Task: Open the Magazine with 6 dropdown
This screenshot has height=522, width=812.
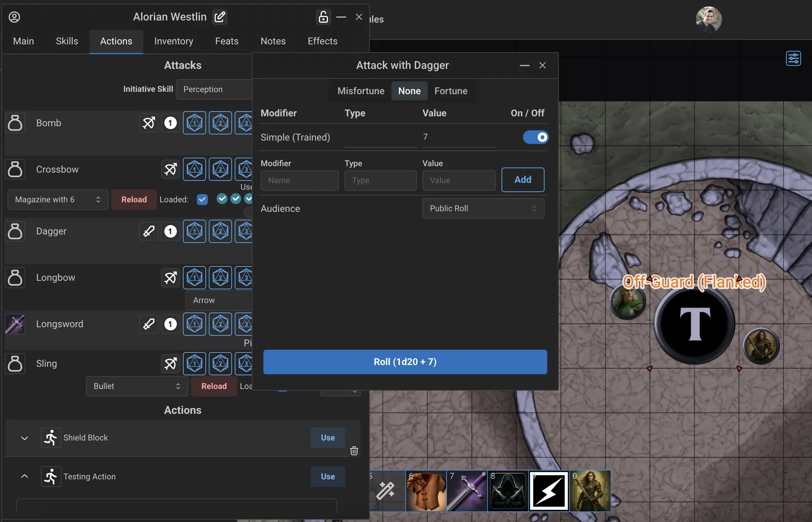Action: (x=57, y=199)
